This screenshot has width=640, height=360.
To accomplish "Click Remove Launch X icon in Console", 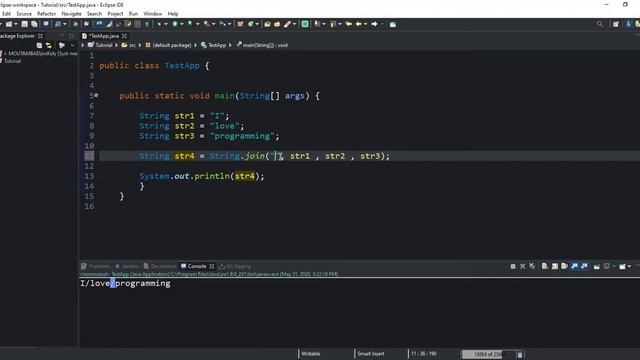I will coord(522,266).
